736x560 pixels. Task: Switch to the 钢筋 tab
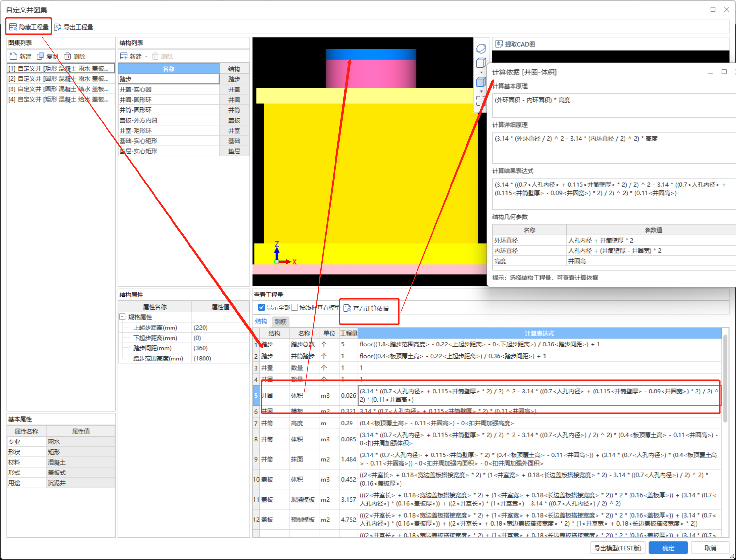pyautogui.click(x=281, y=321)
